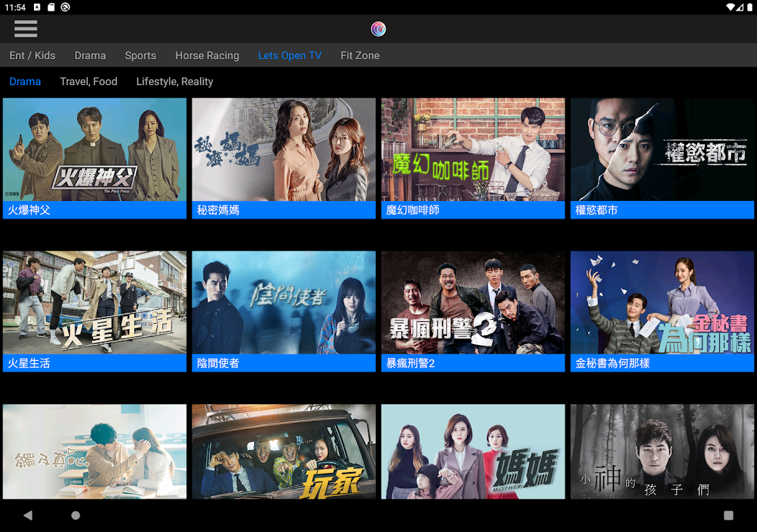The height and width of the screenshot is (532, 757).
Task: Switch to the Ent / Kids tab
Action: [x=33, y=55]
